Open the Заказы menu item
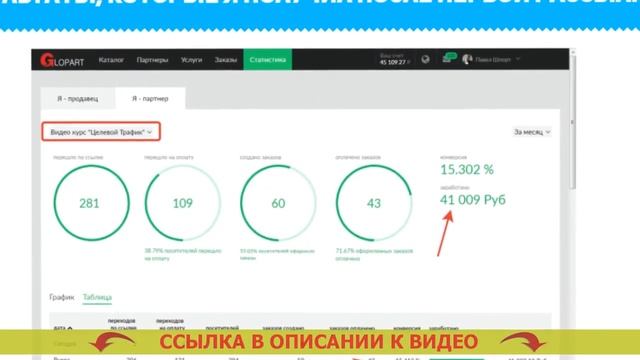Viewport: 640px width, 360px height. coord(226,60)
